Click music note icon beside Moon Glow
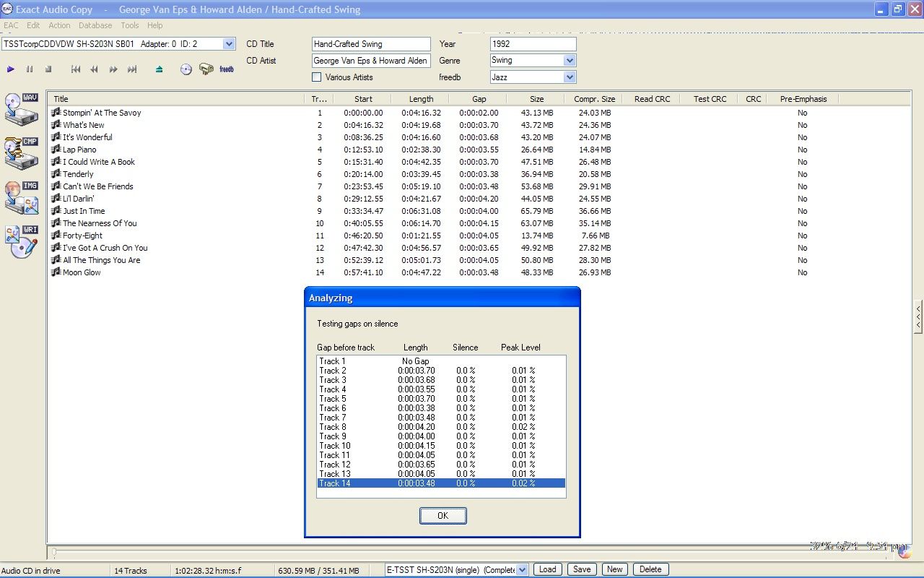Image resolution: width=924 pixels, height=578 pixels. [56, 272]
